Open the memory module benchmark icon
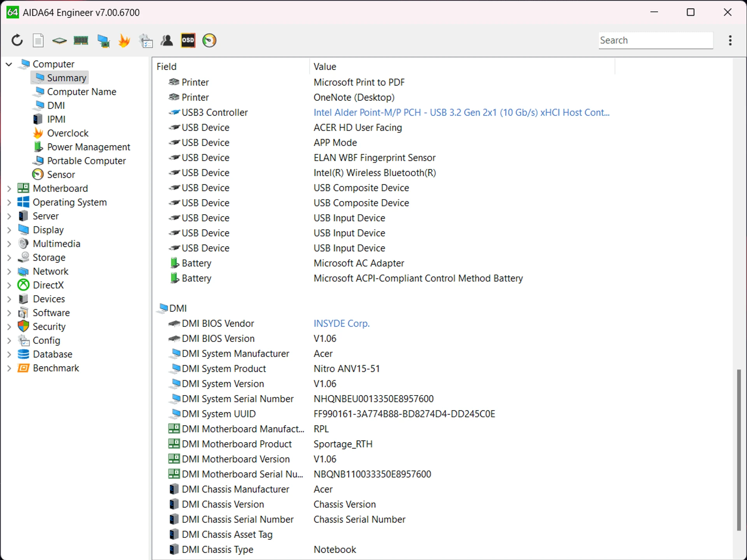 tap(81, 40)
